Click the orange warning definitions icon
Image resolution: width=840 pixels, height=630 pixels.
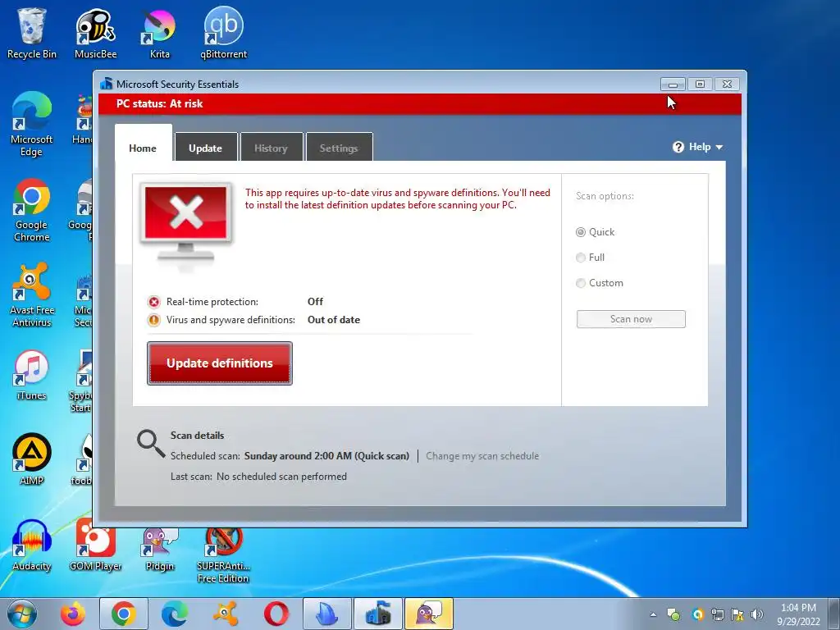click(154, 321)
